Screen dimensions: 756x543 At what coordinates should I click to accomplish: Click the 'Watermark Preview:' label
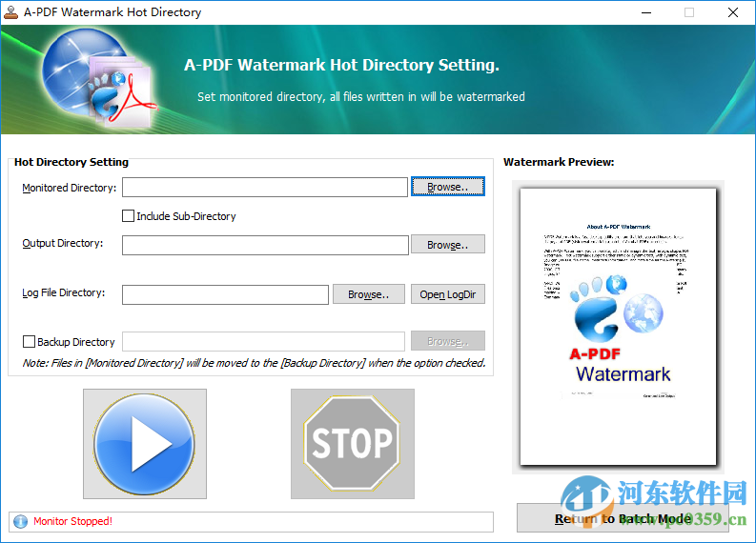point(559,162)
